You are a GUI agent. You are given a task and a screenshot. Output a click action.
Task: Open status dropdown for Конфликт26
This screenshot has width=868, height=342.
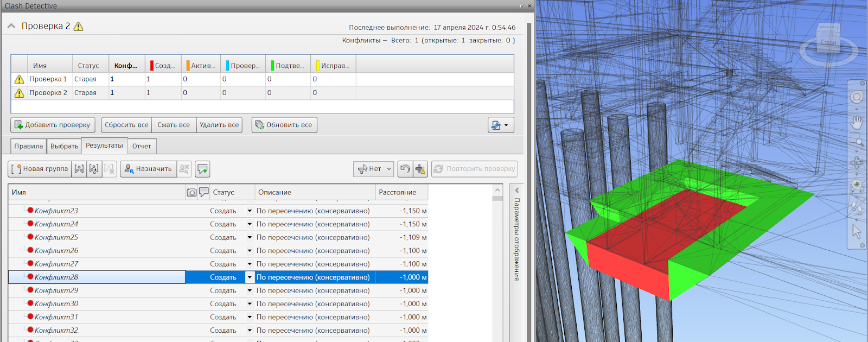(x=250, y=251)
